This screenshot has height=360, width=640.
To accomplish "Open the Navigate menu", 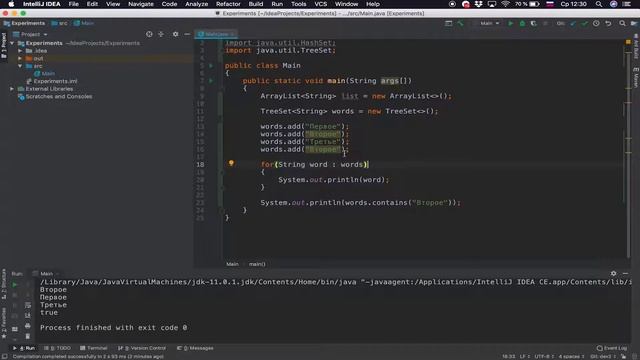I will pyautogui.click(x=141, y=4).
